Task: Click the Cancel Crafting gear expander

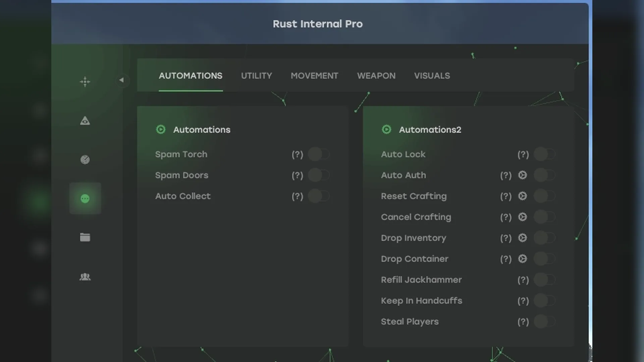Action: [x=522, y=217]
